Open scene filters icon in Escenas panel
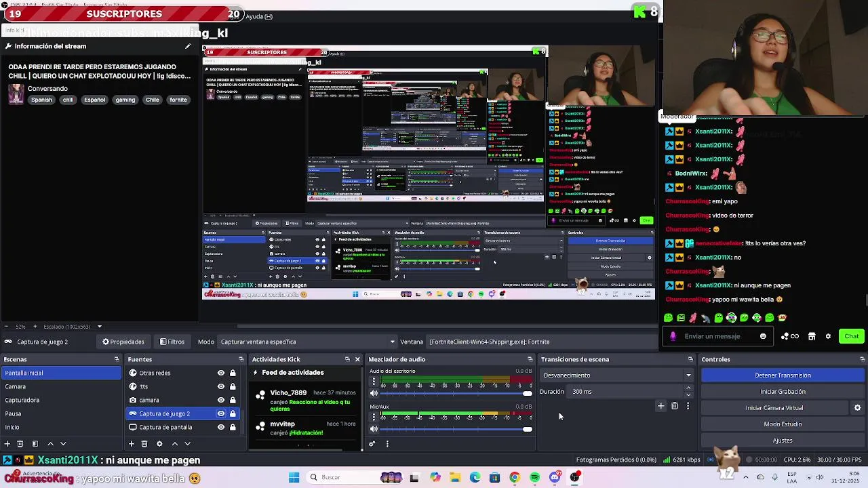Image resolution: width=868 pixels, height=488 pixels. [x=35, y=444]
